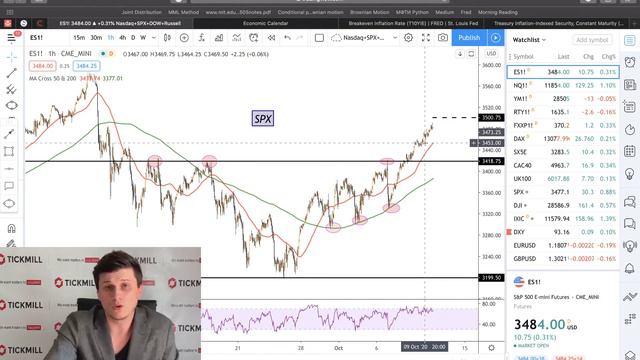640x360 pixels.
Task: Click the compare or add symbol plus icon
Action: [x=184, y=38]
